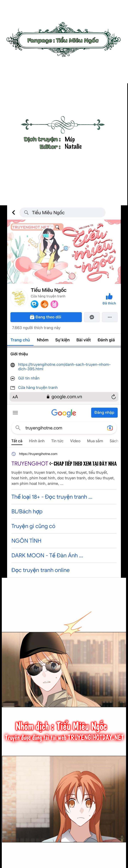Select the Hình ảnh search filter
The height and width of the screenshot is (868, 128).
point(37,441)
